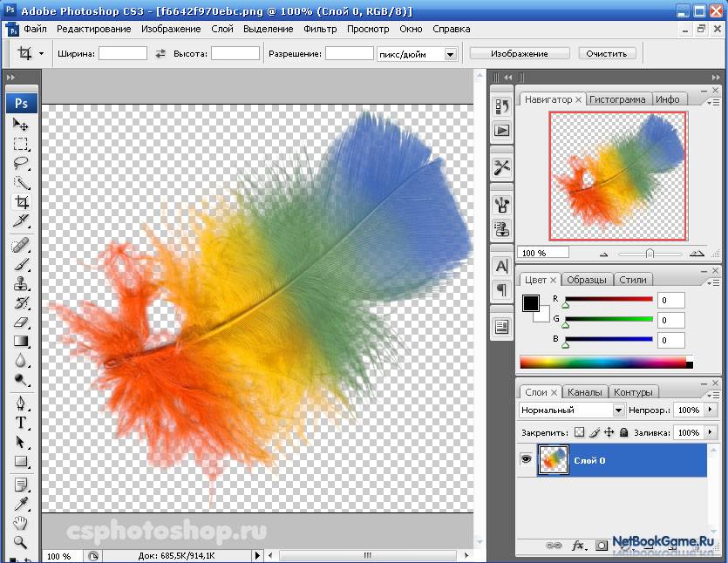
Task: Pick the Magic Wand tool
Action: 21,182
